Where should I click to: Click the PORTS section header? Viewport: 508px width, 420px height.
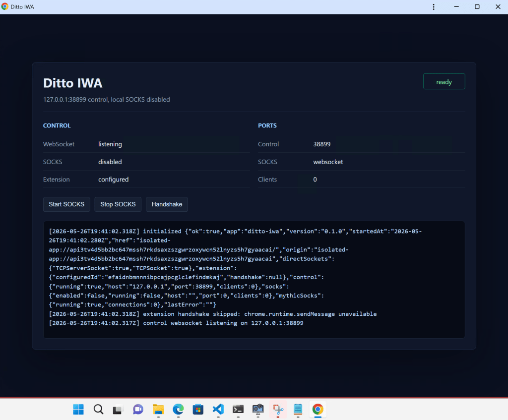click(267, 125)
